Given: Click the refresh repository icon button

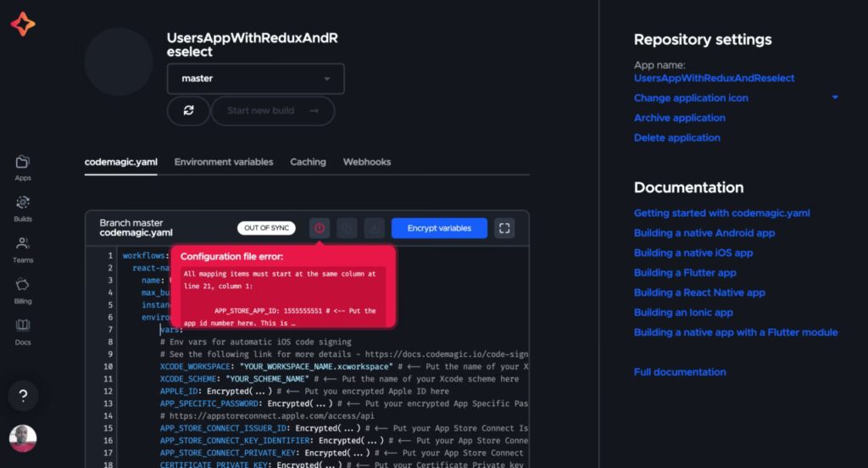Looking at the screenshot, I should [188, 110].
